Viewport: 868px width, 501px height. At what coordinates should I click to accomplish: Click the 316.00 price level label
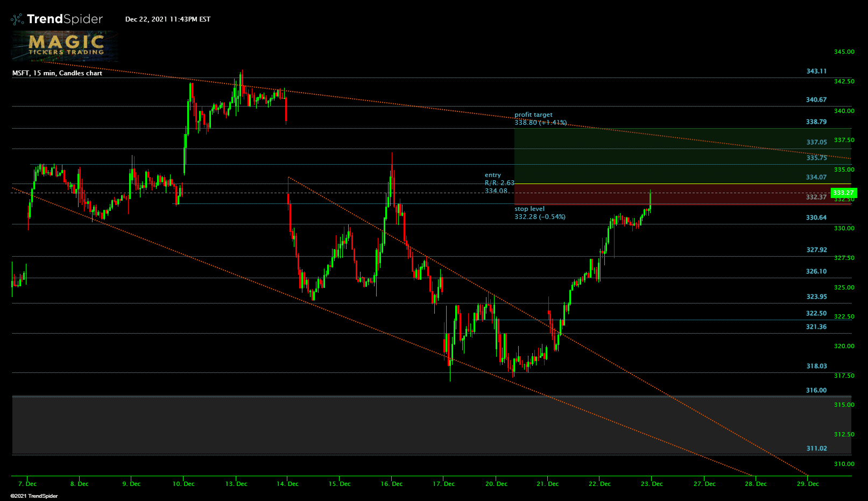(816, 390)
